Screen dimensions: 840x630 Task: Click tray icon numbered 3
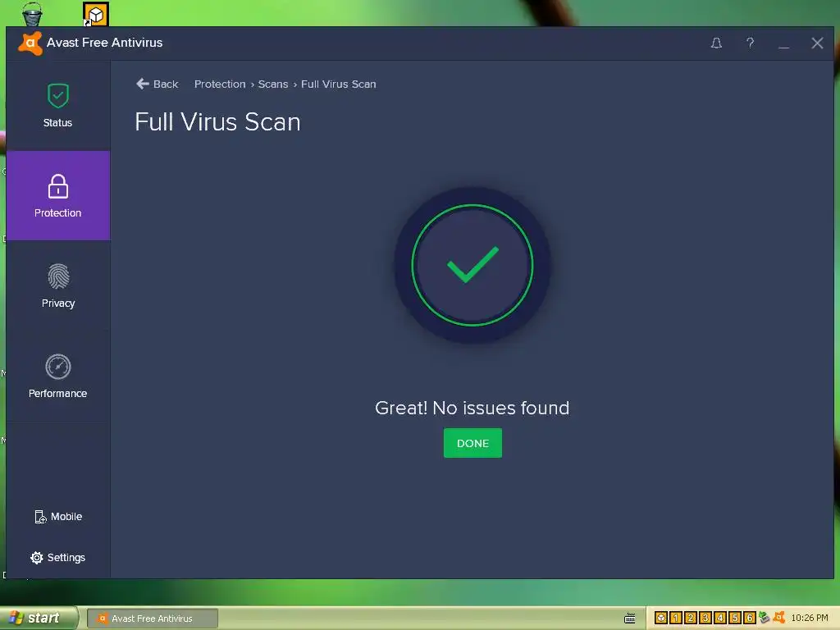click(x=705, y=618)
